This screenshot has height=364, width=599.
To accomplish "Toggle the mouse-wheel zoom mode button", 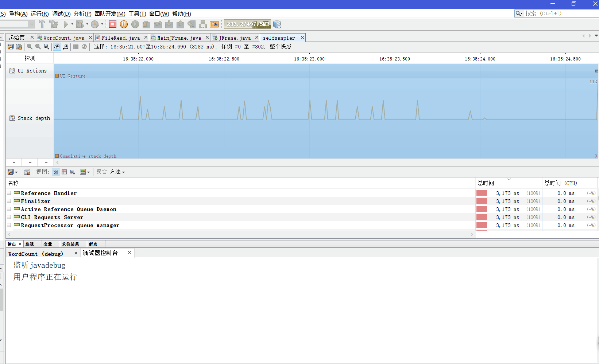I will (x=57, y=47).
